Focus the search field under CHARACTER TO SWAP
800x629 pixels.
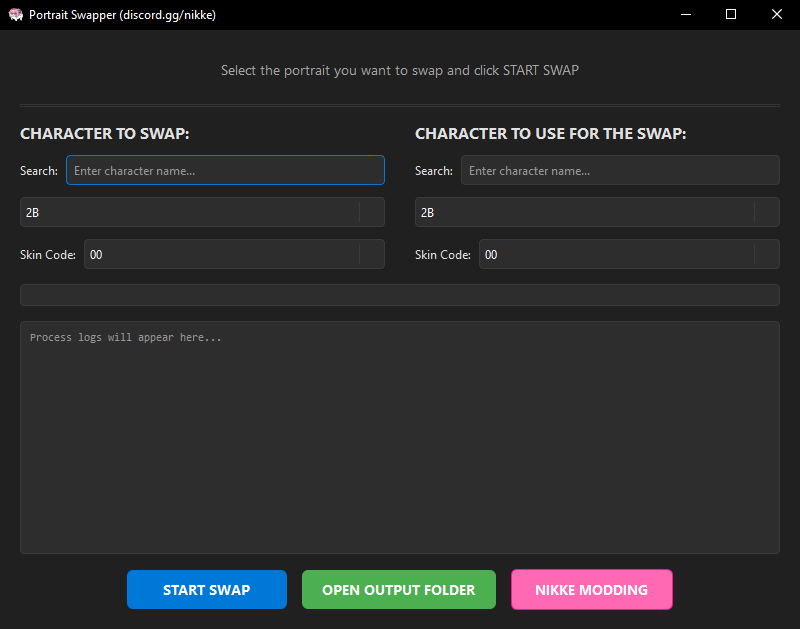[225, 170]
